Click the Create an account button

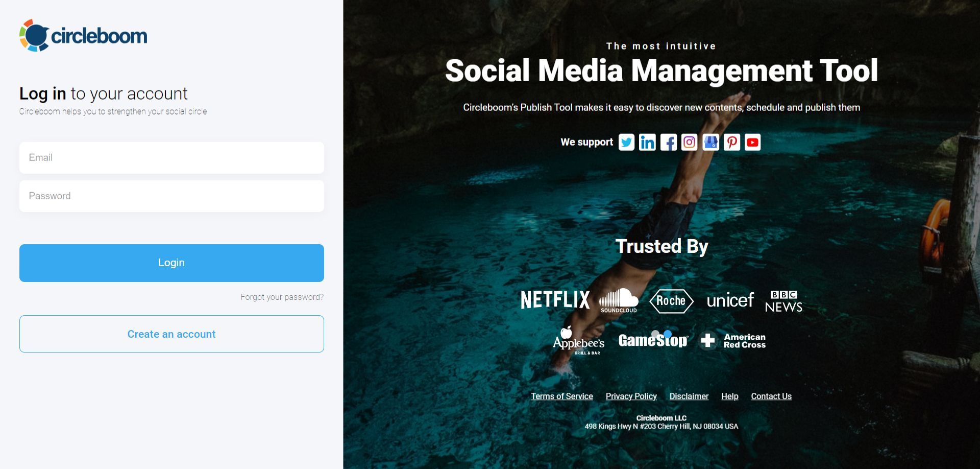pos(171,334)
